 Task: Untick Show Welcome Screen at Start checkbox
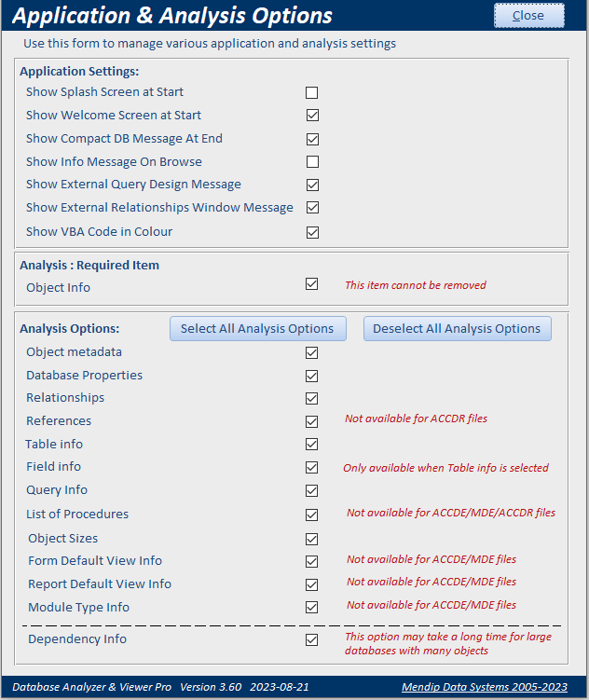coord(312,116)
